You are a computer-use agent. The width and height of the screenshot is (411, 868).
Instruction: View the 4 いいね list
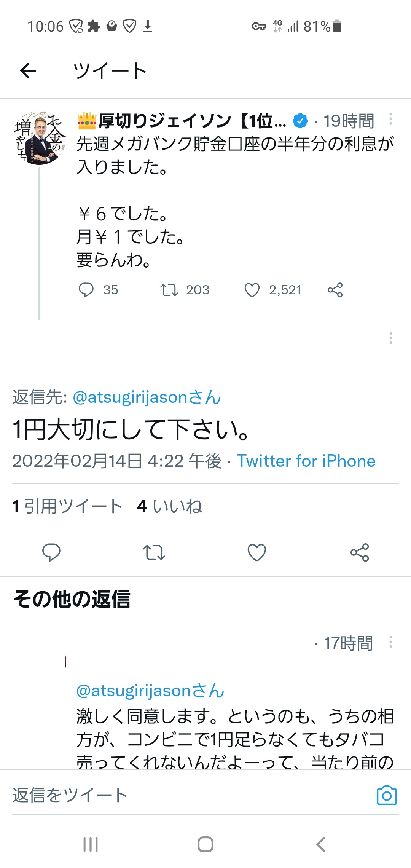[x=170, y=506]
